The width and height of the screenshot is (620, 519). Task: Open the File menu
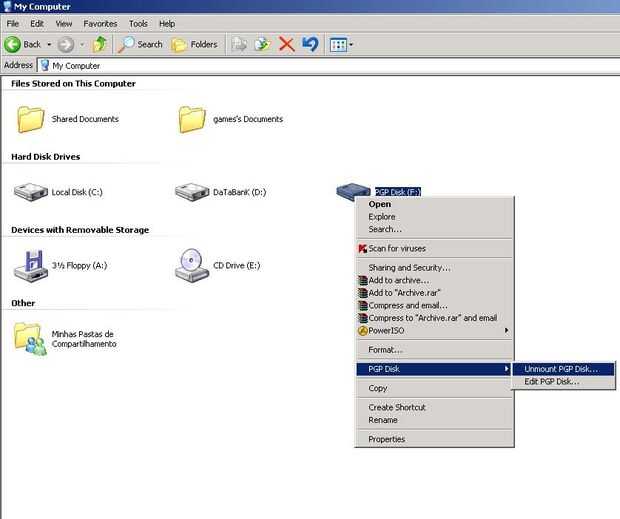tap(13, 24)
